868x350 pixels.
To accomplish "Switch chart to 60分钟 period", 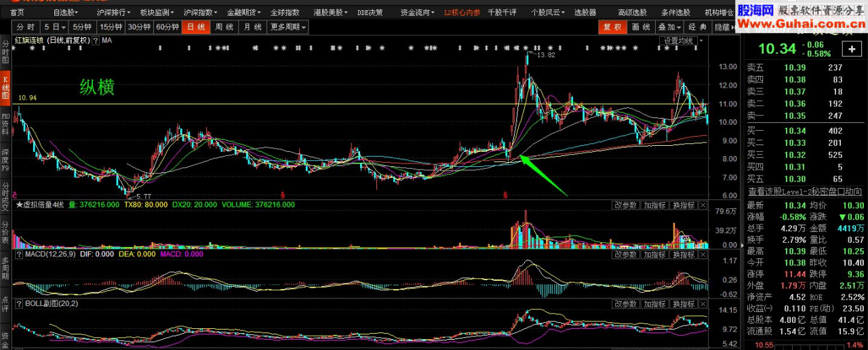I will pyautogui.click(x=167, y=27).
